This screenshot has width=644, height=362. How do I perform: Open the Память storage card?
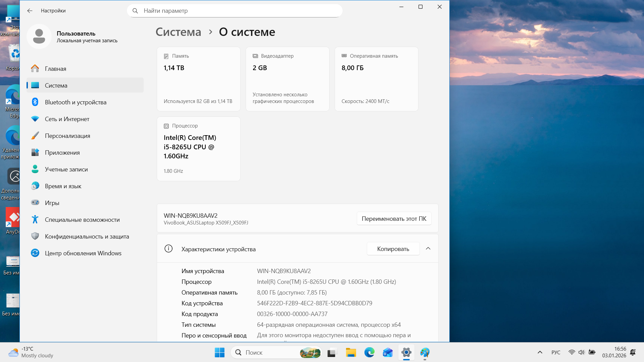coord(198,79)
